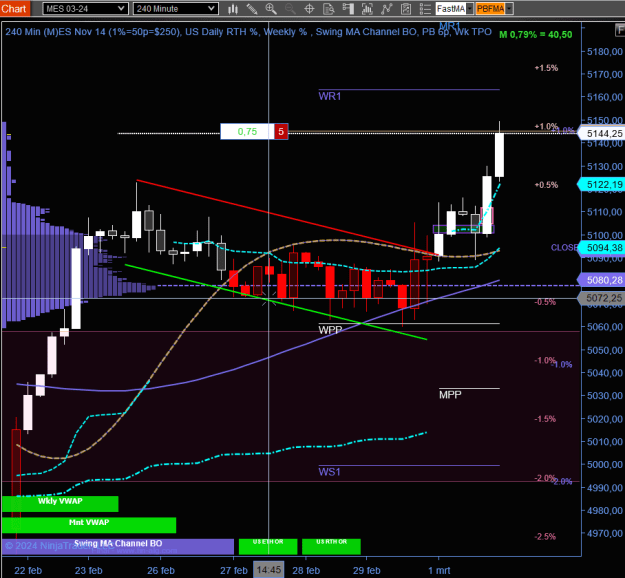Click the +0.5% level label

click(546, 185)
